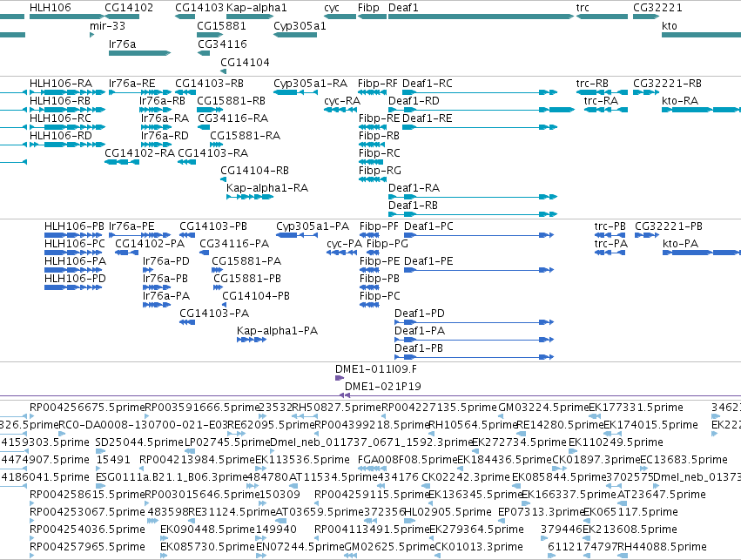The width and height of the screenshot is (741, 560).
Task: Select EST GM03224.5prime
Action: (x=501, y=416)
